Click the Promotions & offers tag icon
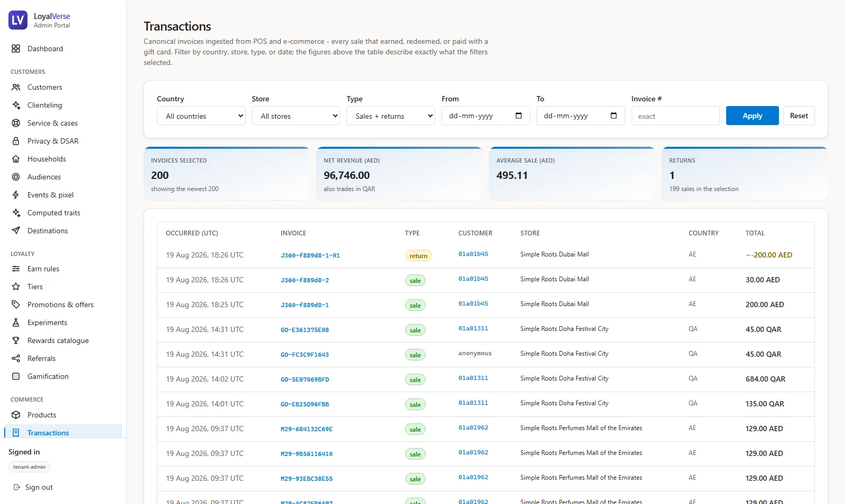This screenshot has width=845, height=504. click(16, 305)
